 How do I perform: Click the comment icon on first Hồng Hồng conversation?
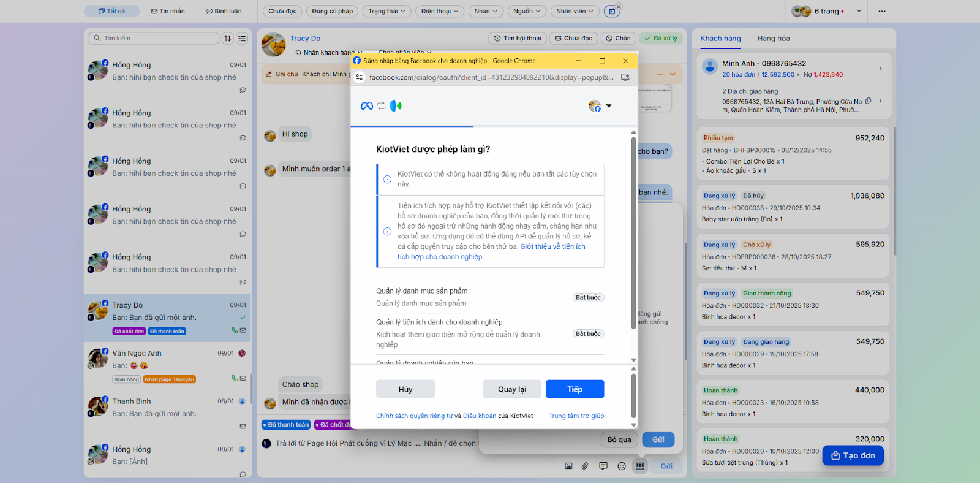pyautogui.click(x=243, y=90)
